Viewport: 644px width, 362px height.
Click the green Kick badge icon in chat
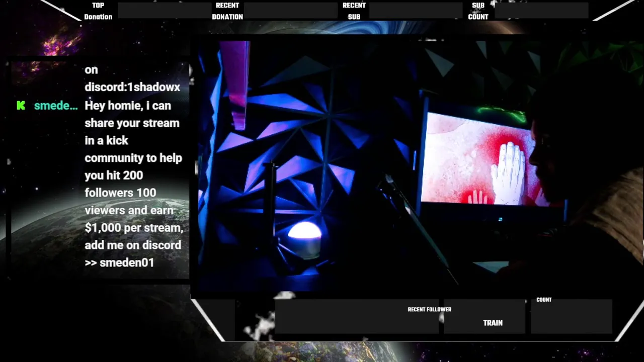21,106
